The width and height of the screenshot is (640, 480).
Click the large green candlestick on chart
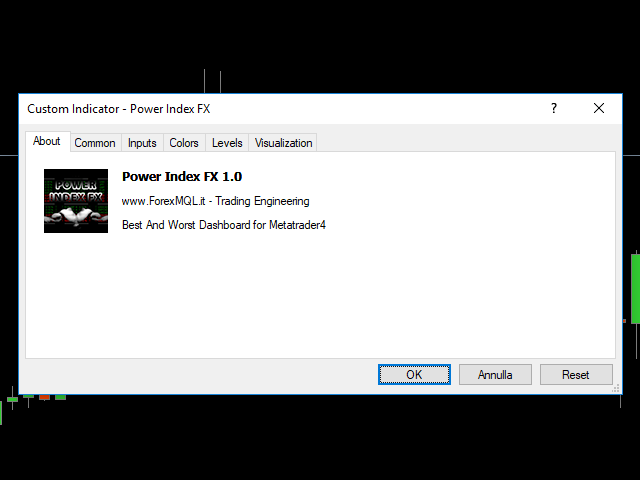coord(635,289)
